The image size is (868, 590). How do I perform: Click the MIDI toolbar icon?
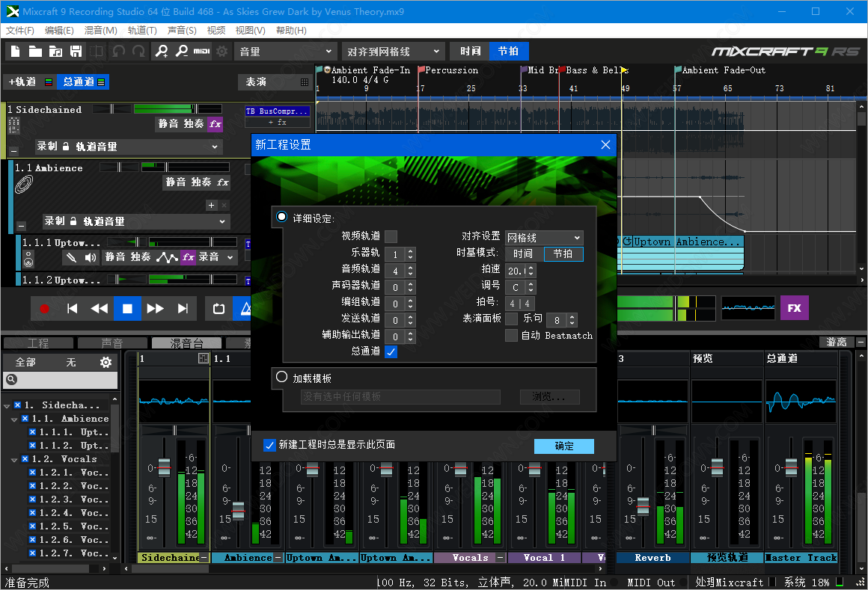coord(201,52)
